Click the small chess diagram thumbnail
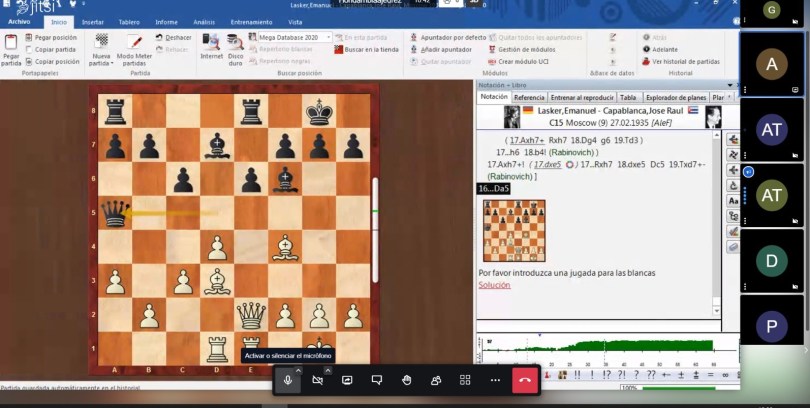Viewport: 810px width, 408px height. point(514,230)
